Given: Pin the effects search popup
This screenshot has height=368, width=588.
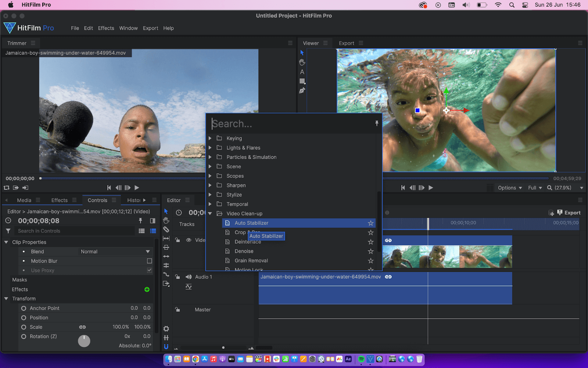Looking at the screenshot, I should coord(377,123).
